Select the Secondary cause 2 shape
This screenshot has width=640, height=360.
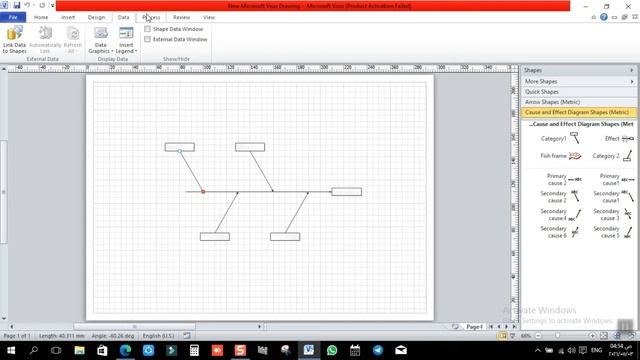(x=560, y=197)
